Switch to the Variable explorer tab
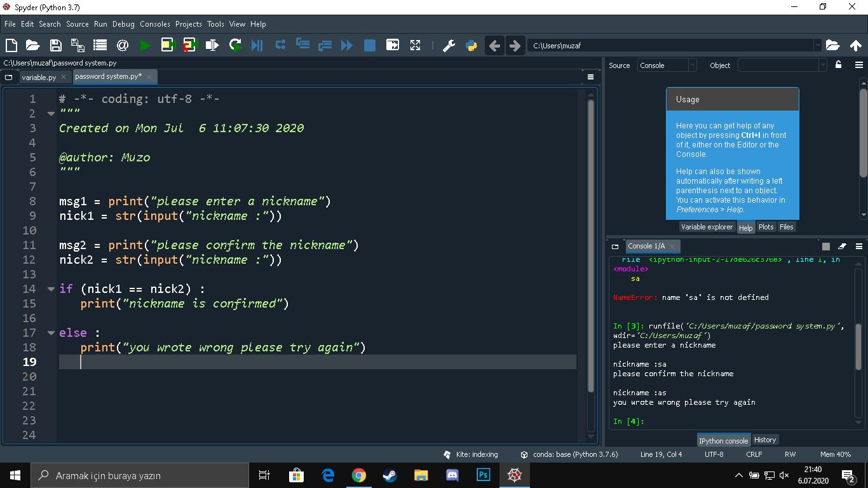This screenshot has height=488, width=868. (707, 227)
